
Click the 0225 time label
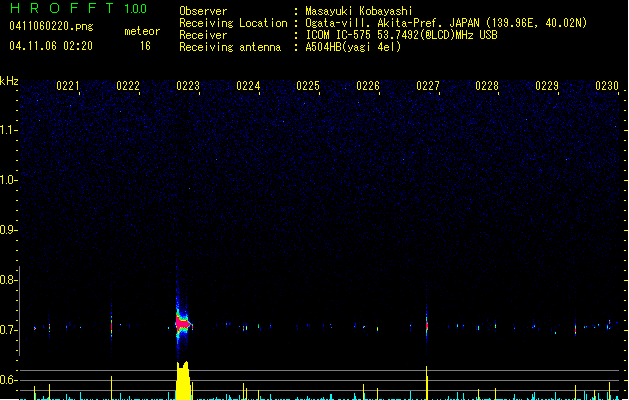pyautogui.click(x=308, y=87)
